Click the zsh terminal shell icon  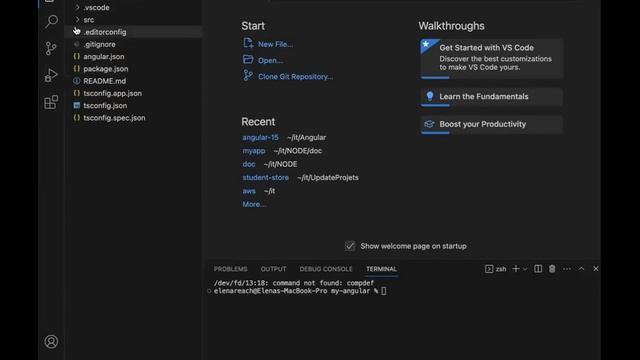489,269
